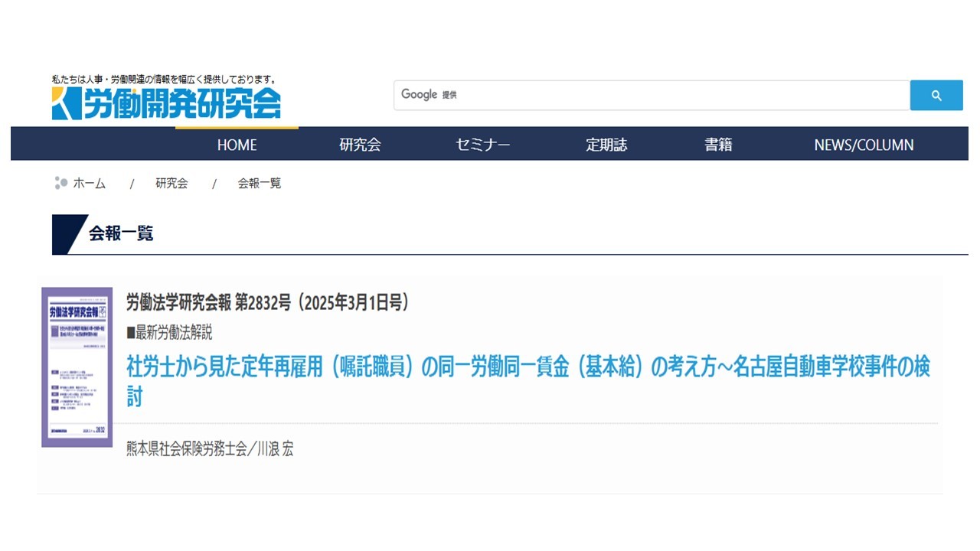Open the HOME navigation tab
Screen dimensions: 980x551
[x=237, y=145]
